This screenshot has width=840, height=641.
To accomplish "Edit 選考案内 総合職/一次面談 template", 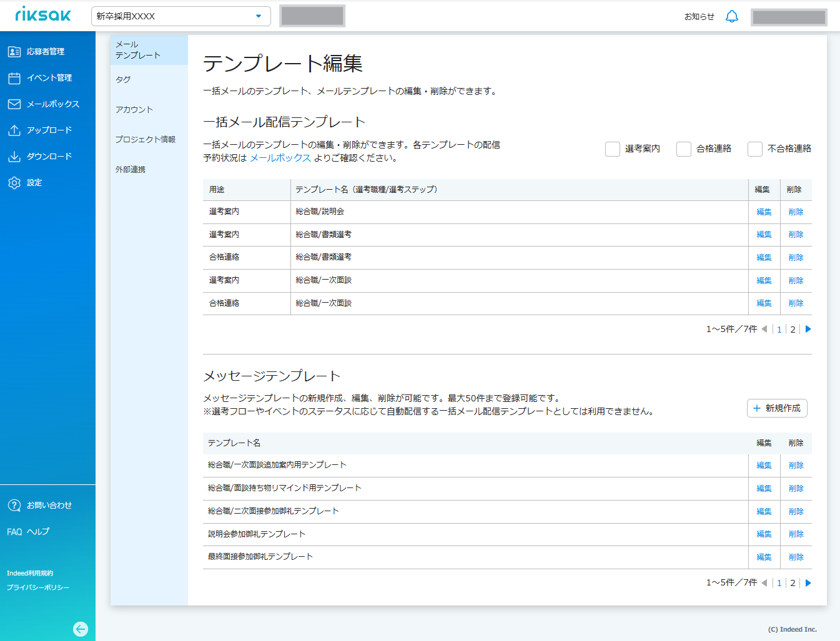I will pos(764,281).
